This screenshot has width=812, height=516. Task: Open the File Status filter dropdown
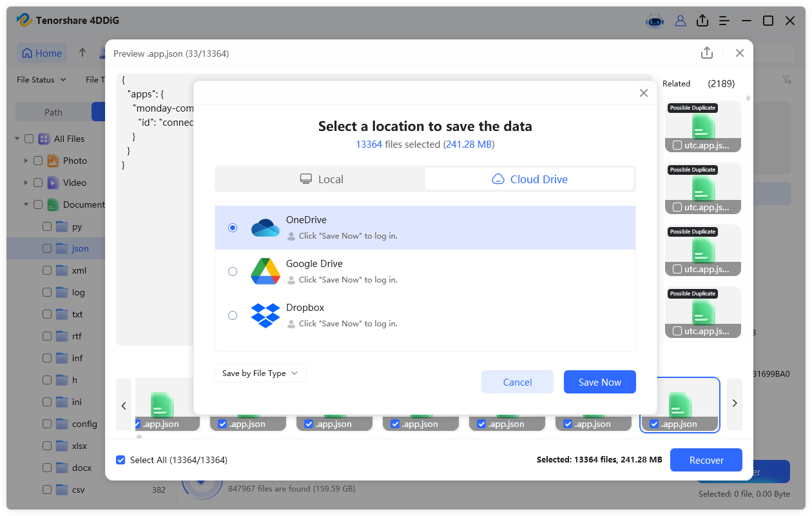pos(41,79)
